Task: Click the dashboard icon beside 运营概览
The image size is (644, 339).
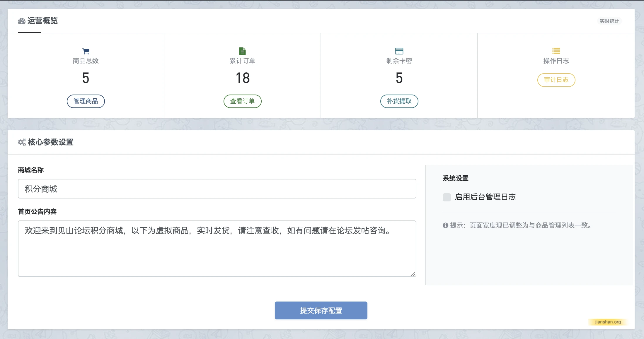Action: point(22,21)
